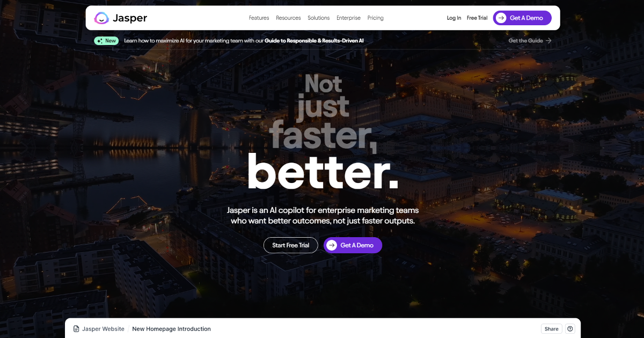Click the sparkle New badge icon
Image resolution: width=644 pixels, height=338 pixels.
(x=99, y=41)
